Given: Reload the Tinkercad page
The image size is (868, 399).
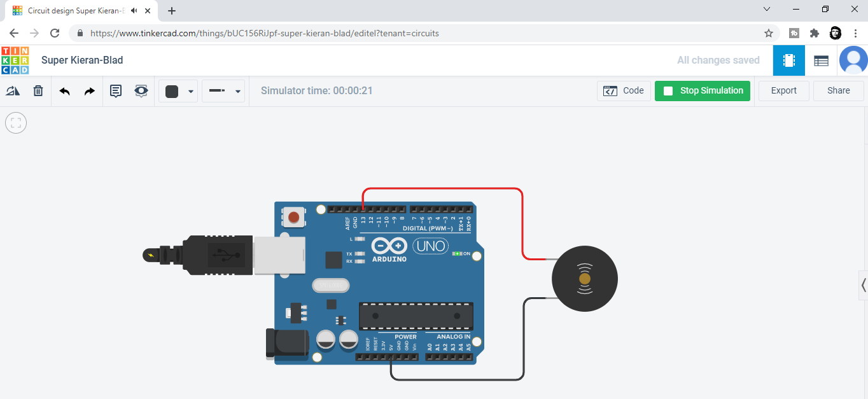Looking at the screenshot, I should tap(55, 33).
